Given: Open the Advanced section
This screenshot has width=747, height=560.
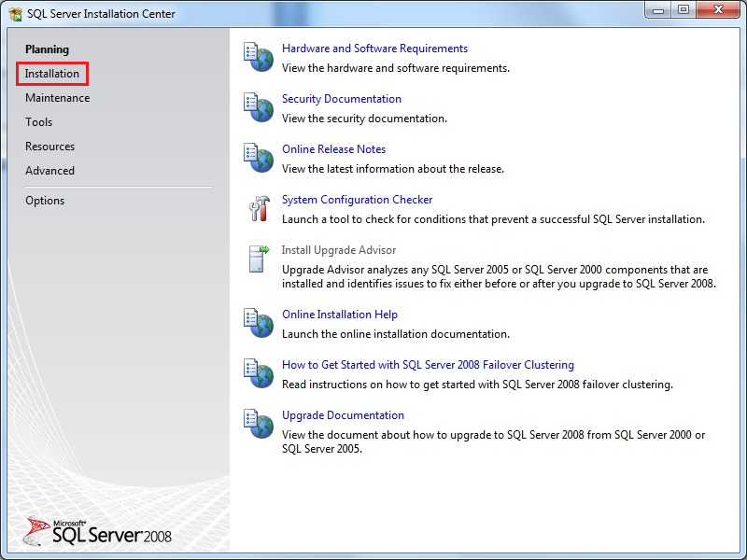Looking at the screenshot, I should 50,171.
